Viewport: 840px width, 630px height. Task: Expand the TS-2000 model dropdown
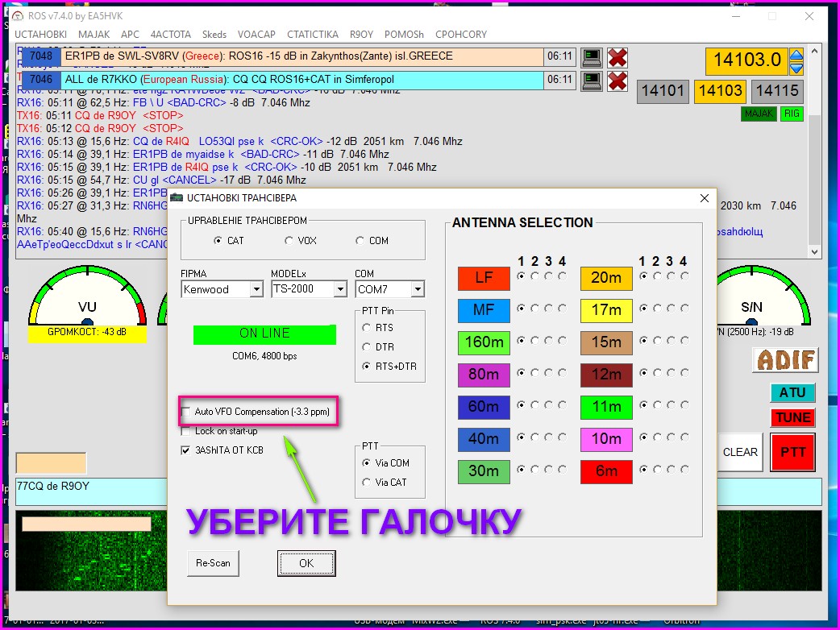point(340,289)
